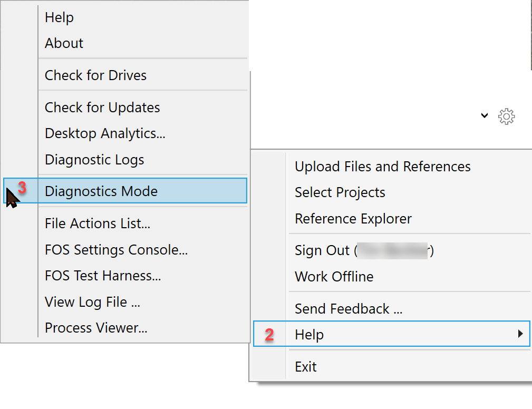Open the File Actions List
This screenshot has height=409, width=532.
[97, 223]
